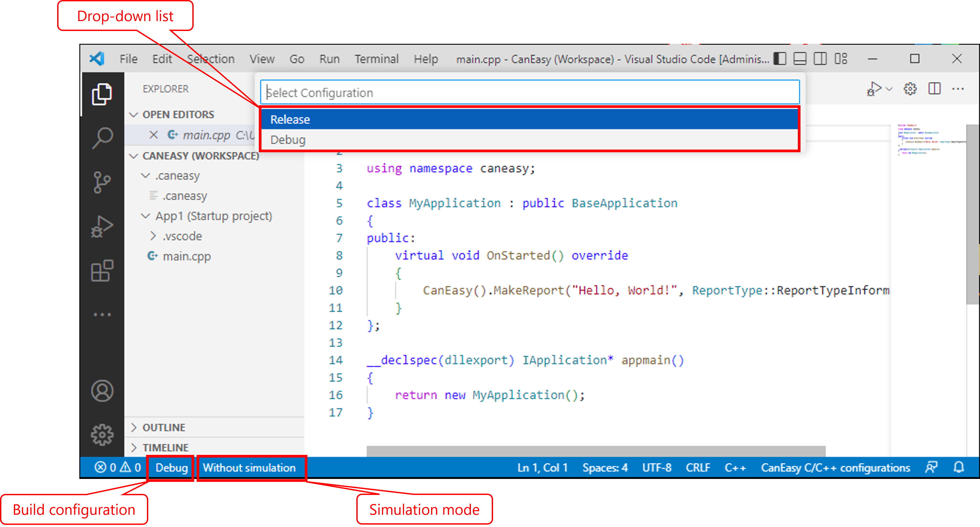Open the Source Control view icon
Screen dimensions: 980x527
click(101, 182)
